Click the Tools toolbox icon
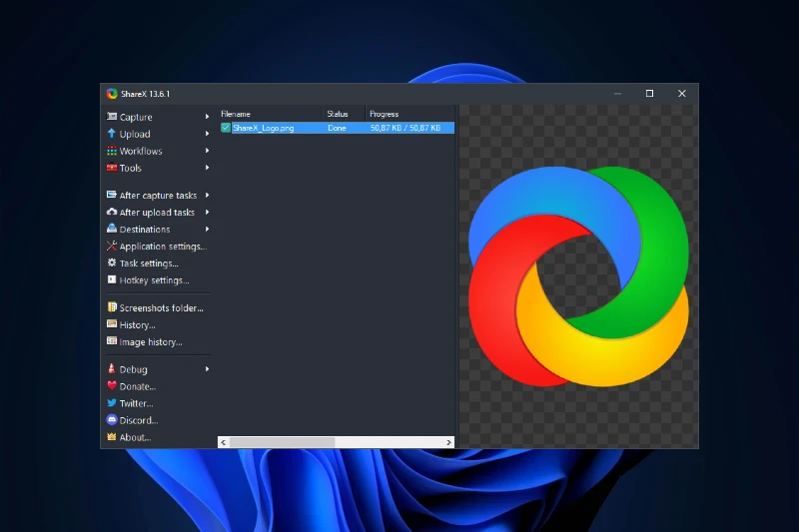 112,168
